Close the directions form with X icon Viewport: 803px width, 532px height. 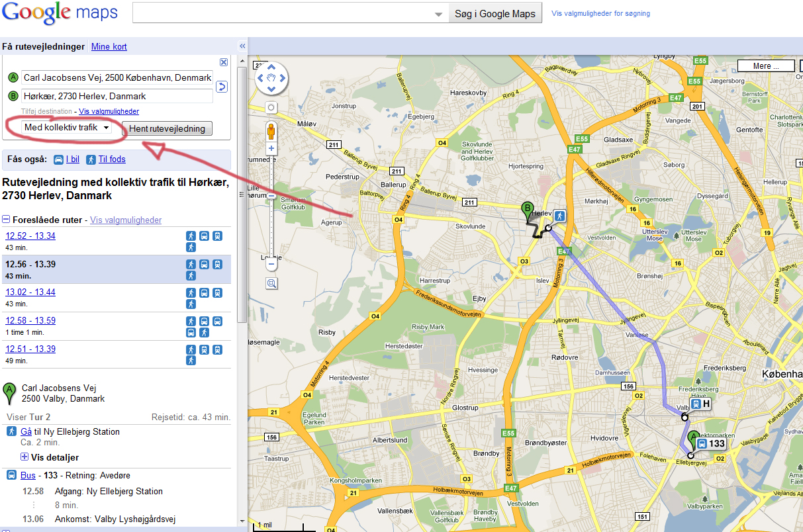pyautogui.click(x=224, y=62)
